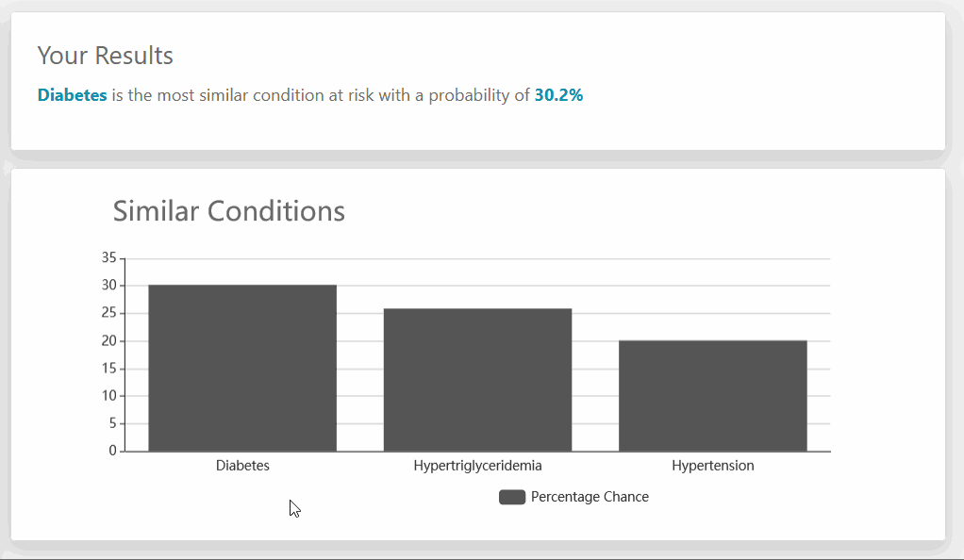Click the 0 y-axis tick label

pyautogui.click(x=112, y=451)
